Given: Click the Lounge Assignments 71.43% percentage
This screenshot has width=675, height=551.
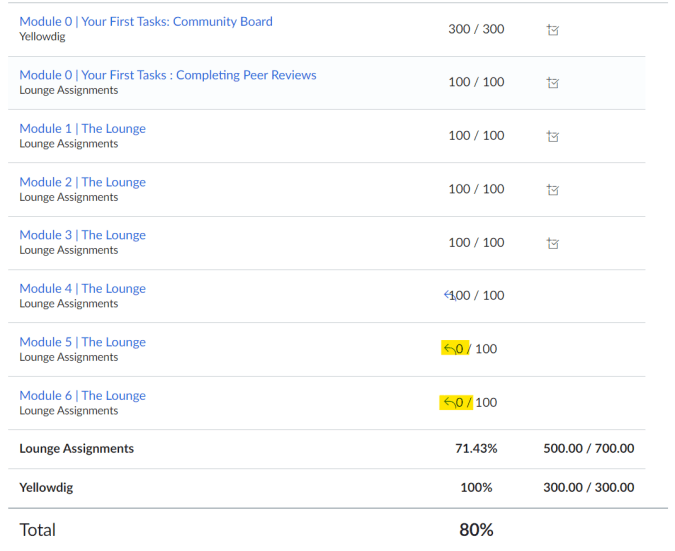Looking at the screenshot, I should [476, 449].
